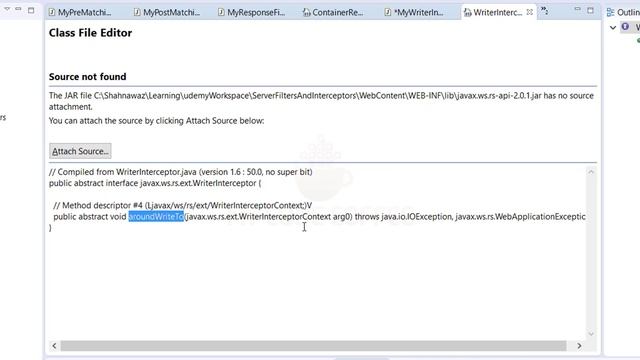Switch to the MyPreMatchi... editor tab
This screenshot has height=360, width=640.
(80, 12)
